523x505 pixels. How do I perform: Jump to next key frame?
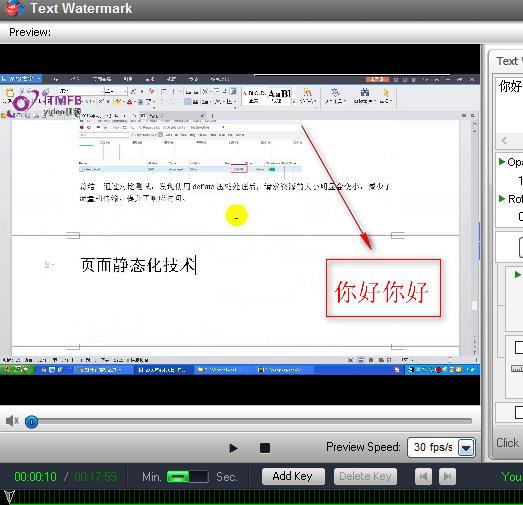[x=447, y=476]
